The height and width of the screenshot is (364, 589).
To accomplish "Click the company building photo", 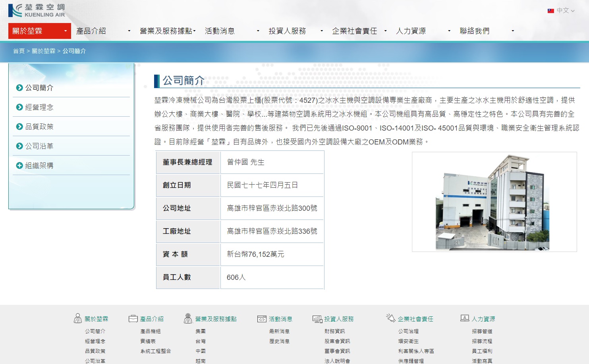I will coord(494,202).
